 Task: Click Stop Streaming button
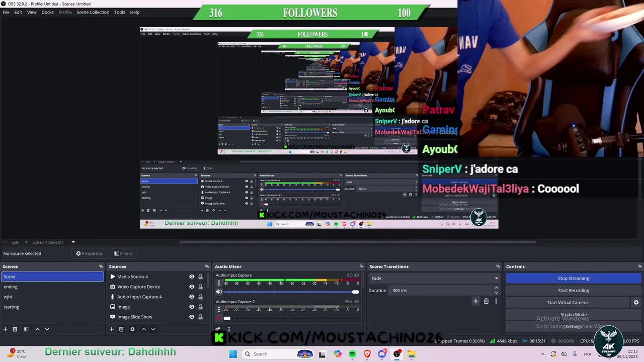573,278
